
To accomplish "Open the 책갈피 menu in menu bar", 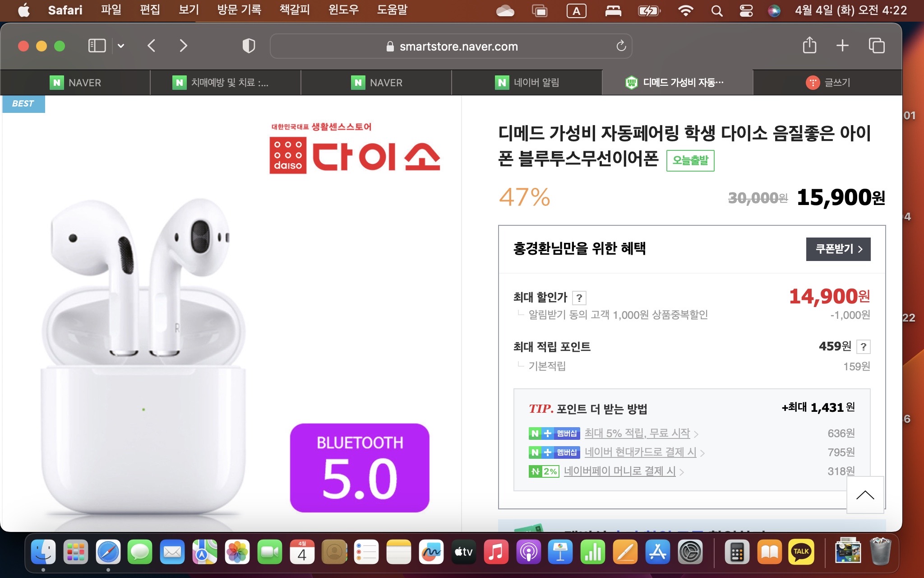I will click(294, 10).
